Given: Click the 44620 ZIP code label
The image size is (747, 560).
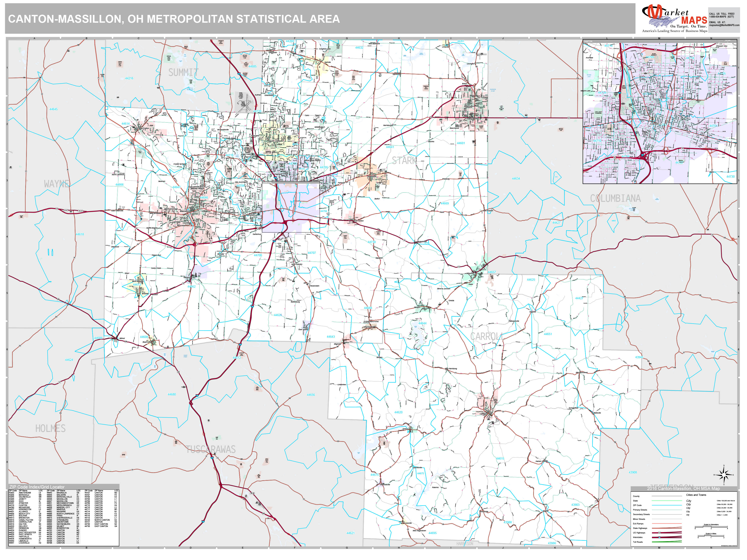Looking at the screenshot, I should point(398,412).
